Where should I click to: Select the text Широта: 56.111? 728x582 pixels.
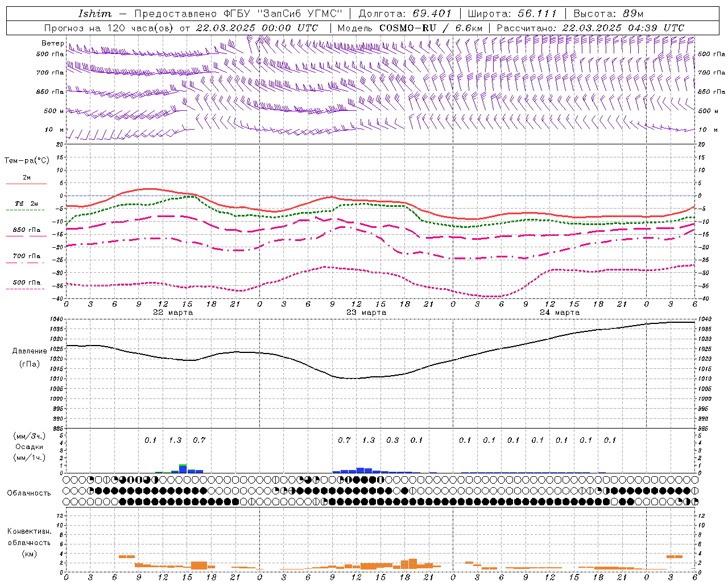(x=512, y=14)
